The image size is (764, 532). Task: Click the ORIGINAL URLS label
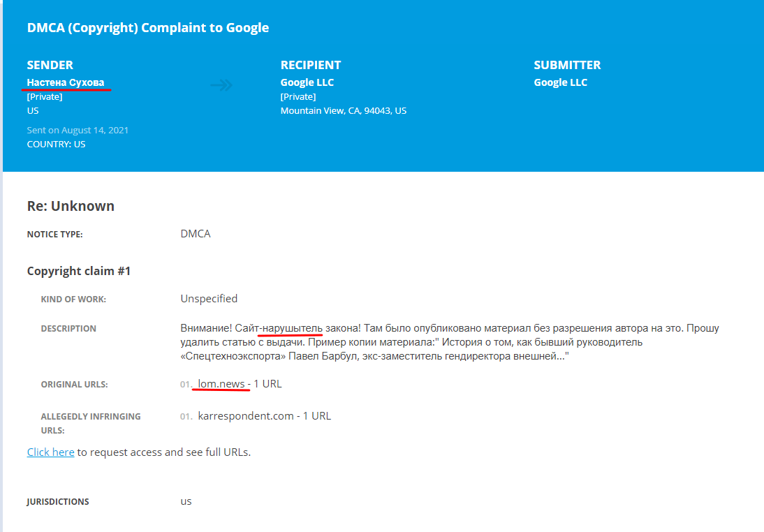(75, 385)
